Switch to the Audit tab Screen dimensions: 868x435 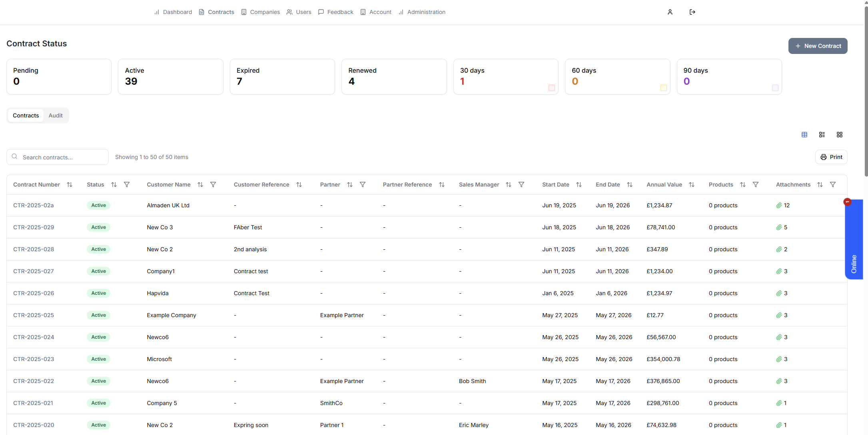coord(56,115)
